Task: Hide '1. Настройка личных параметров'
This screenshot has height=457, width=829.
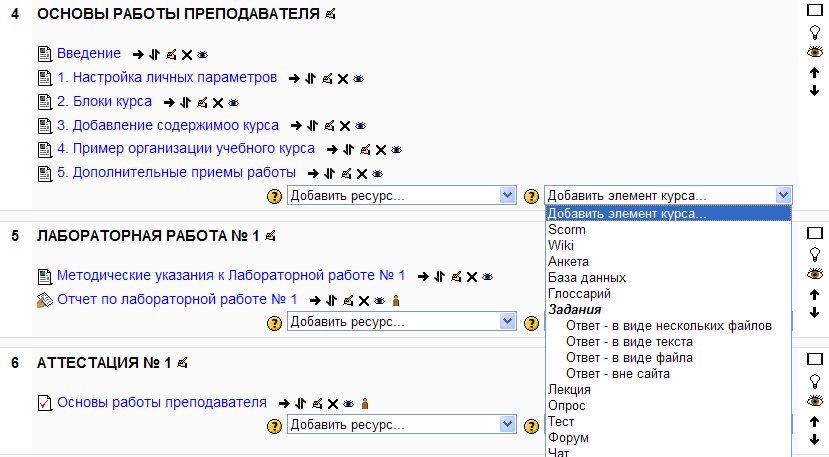Action: [358, 79]
